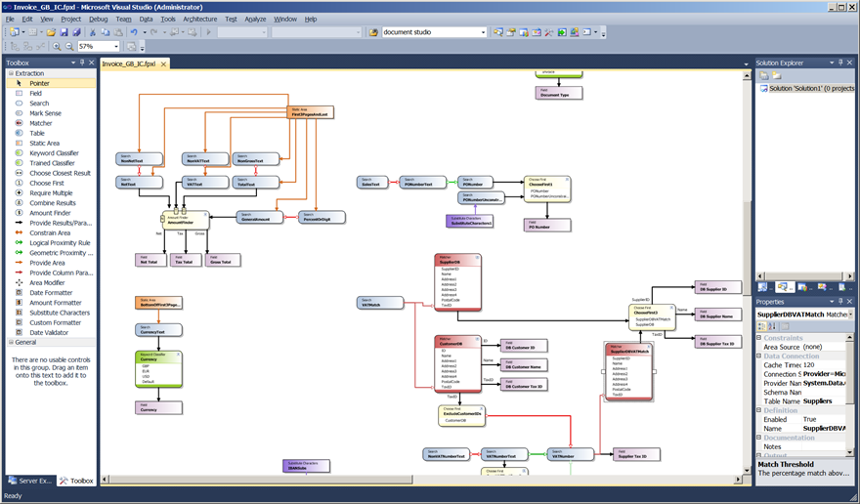The image size is (860, 504).
Task: Pick the Static Area tool in Toolbox
Action: tap(44, 144)
